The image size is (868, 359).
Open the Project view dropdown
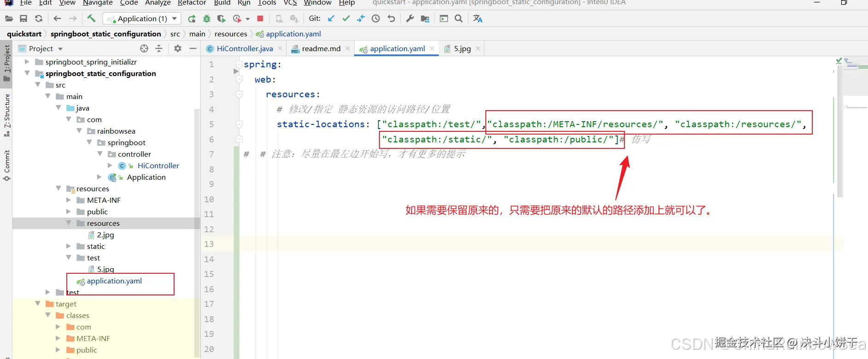tap(60, 49)
